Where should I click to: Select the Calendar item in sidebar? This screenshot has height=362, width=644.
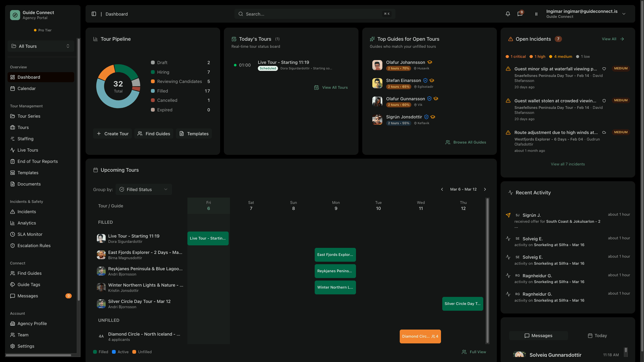pos(26,88)
